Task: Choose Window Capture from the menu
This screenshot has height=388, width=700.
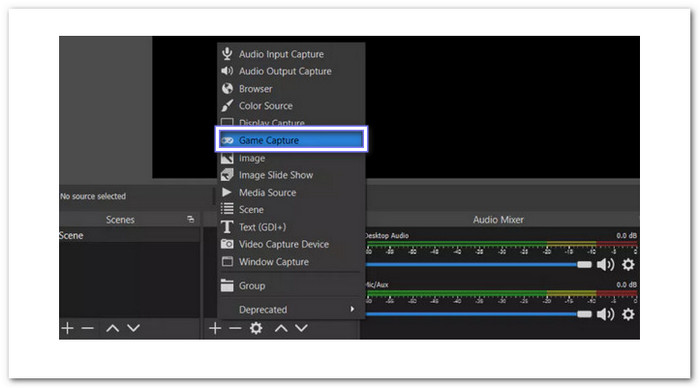Action: (x=291, y=262)
